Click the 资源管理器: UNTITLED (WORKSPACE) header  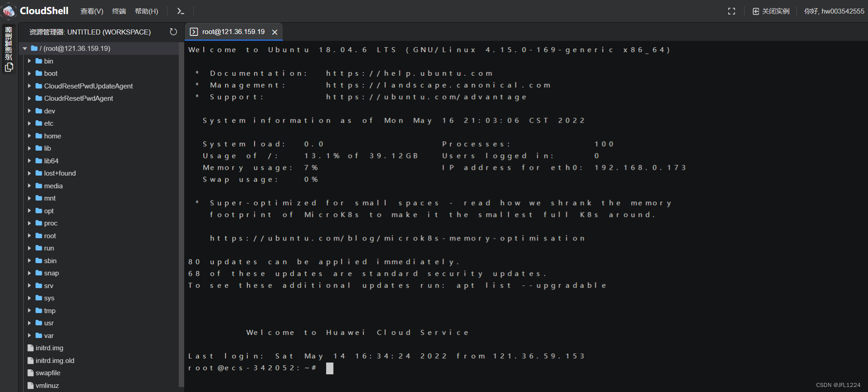[90, 32]
